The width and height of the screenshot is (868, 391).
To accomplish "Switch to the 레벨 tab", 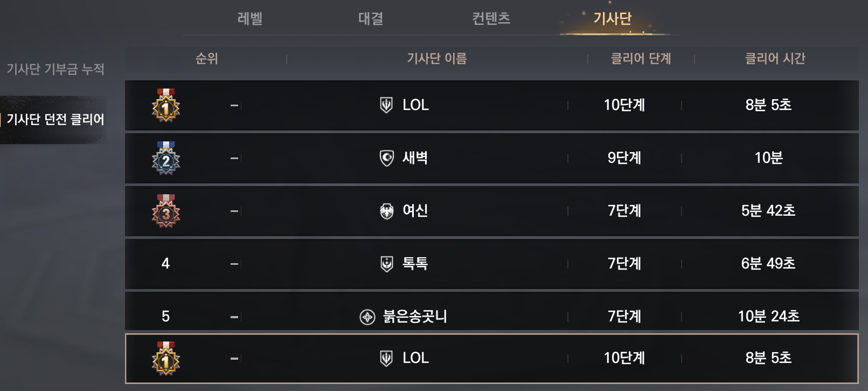I will (x=250, y=19).
